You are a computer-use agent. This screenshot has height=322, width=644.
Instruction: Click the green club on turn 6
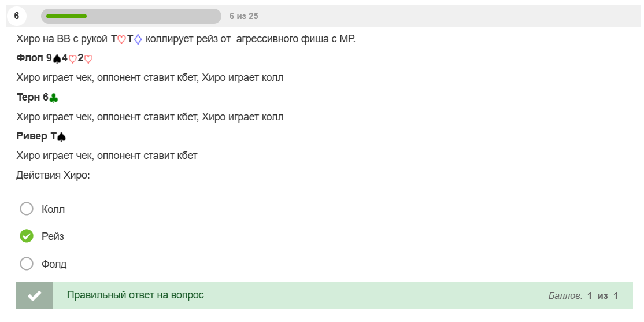click(x=53, y=98)
